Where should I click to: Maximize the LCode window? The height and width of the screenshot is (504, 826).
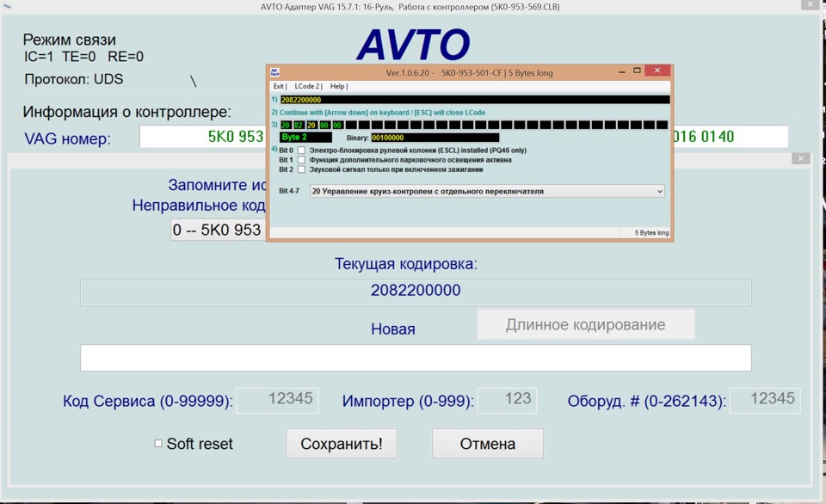(x=637, y=71)
